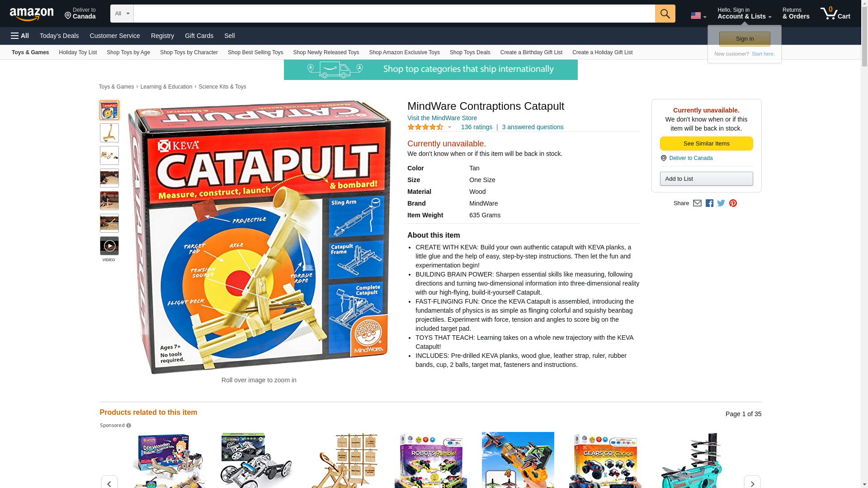Share product on Pinterest
The image size is (868, 488).
[x=733, y=203]
